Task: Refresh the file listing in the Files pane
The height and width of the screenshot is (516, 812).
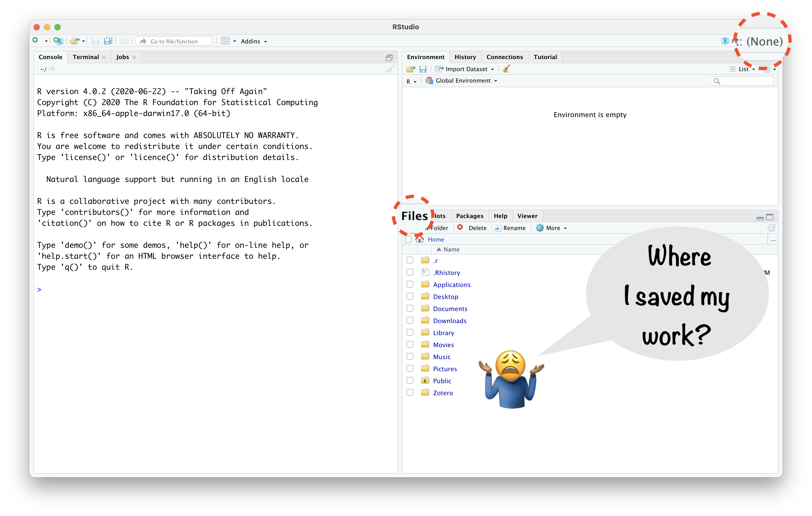Action: (771, 228)
